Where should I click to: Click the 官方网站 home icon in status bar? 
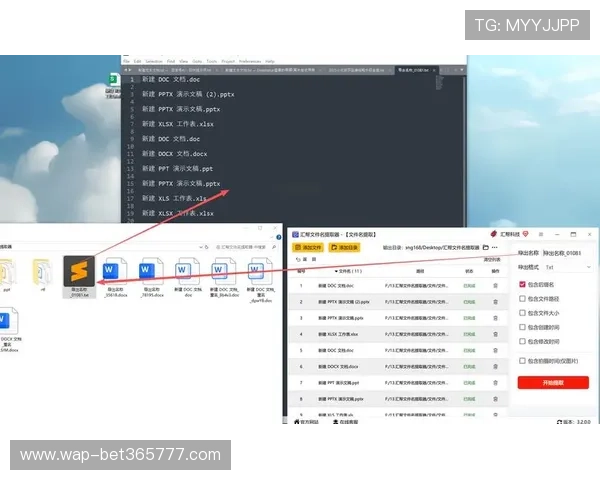(294, 421)
